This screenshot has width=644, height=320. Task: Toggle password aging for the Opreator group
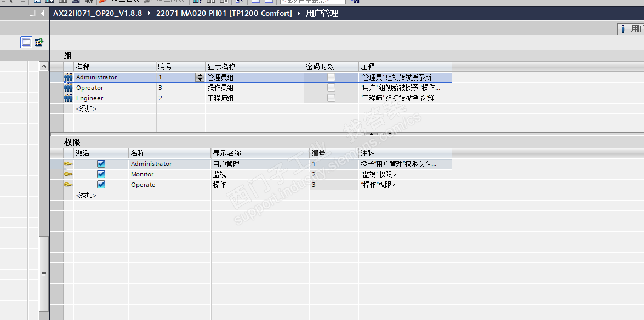[x=331, y=88]
